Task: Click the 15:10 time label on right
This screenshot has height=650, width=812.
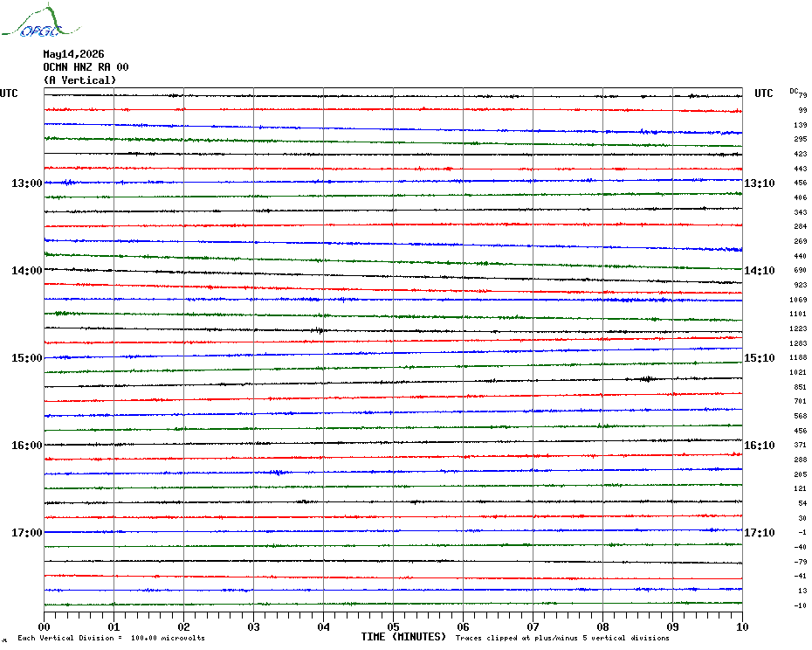Action: (760, 358)
